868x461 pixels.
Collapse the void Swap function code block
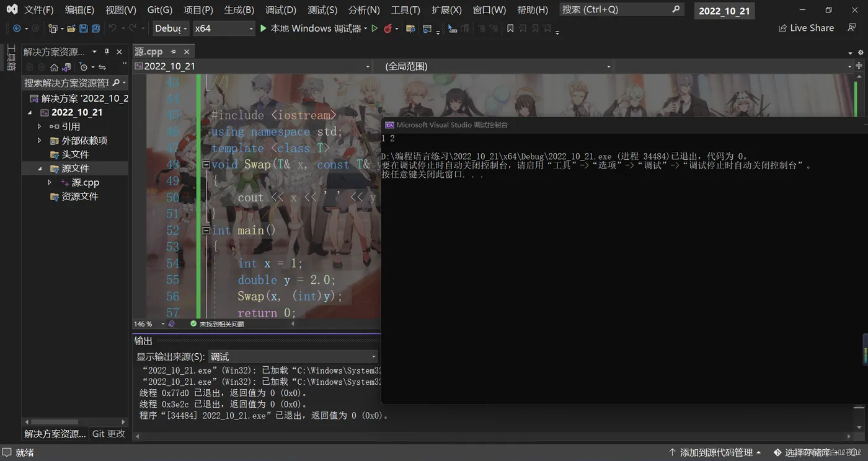(206, 165)
